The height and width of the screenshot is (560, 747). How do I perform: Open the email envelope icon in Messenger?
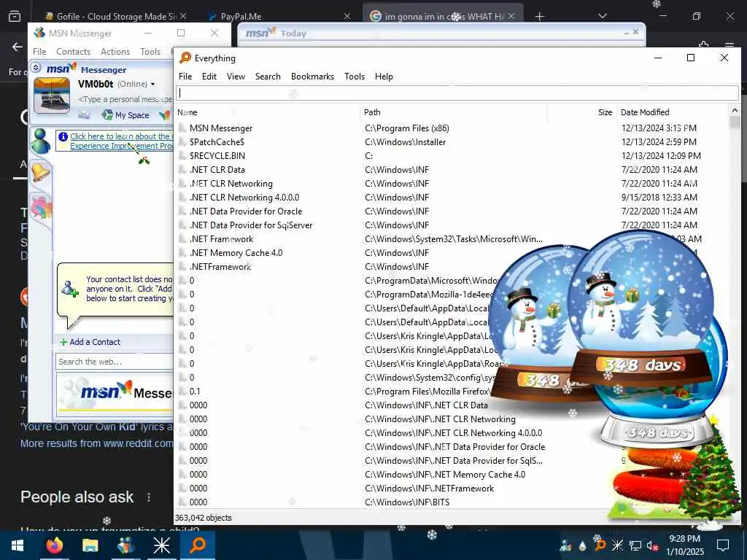point(85,114)
